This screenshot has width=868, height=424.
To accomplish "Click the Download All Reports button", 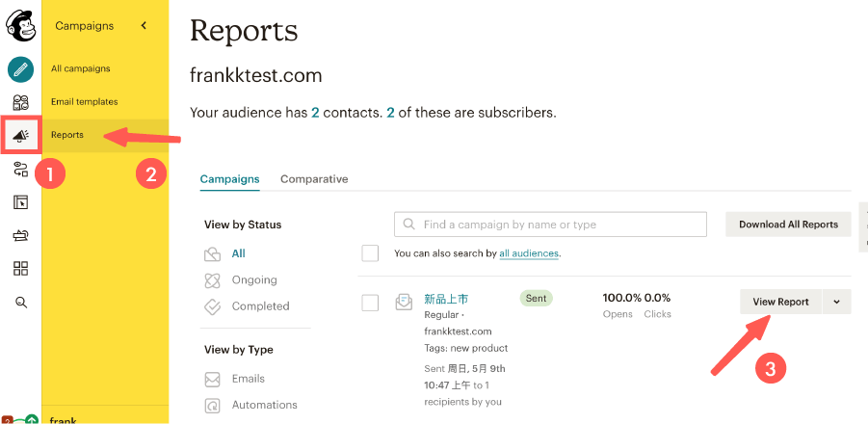I will pyautogui.click(x=788, y=225).
